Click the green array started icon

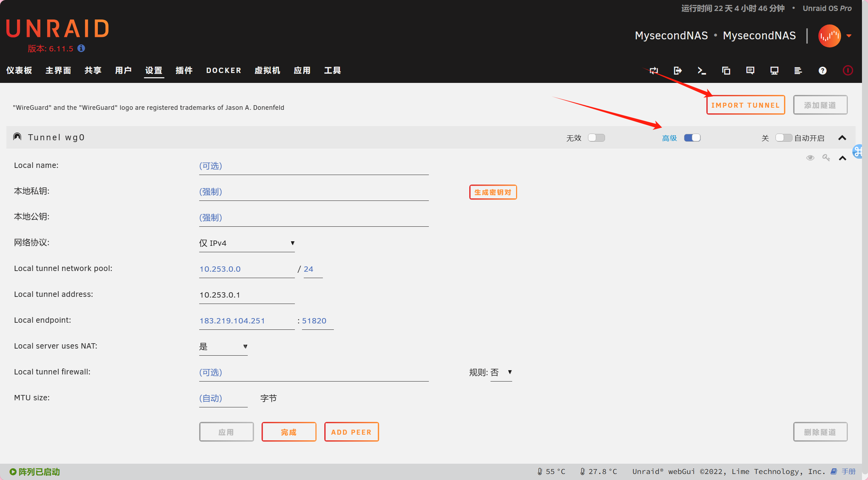13,472
